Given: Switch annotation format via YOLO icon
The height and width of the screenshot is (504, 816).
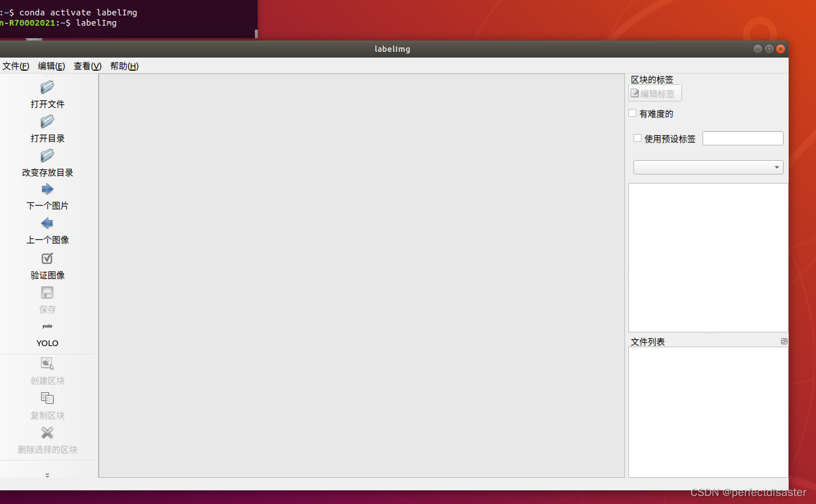Looking at the screenshot, I should [47, 327].
